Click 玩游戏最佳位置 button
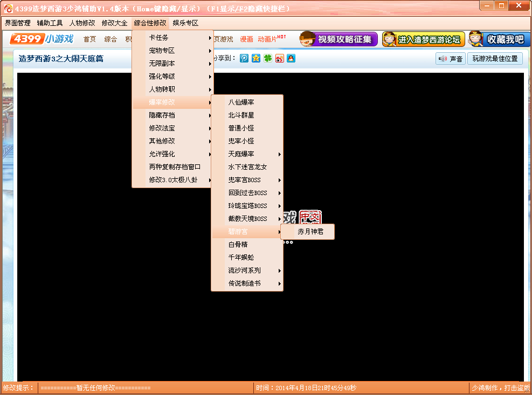The height and width of the screenshot is (395, 532). (x=495, y=59)
